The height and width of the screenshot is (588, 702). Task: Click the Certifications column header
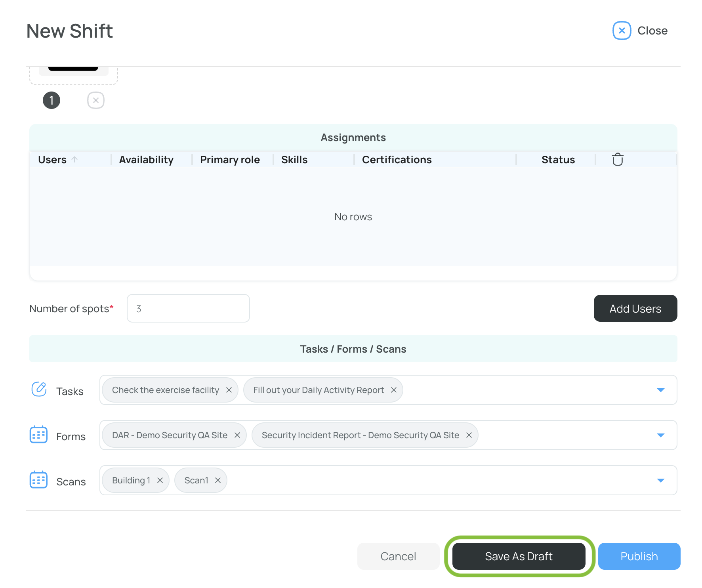pos(397,160)
